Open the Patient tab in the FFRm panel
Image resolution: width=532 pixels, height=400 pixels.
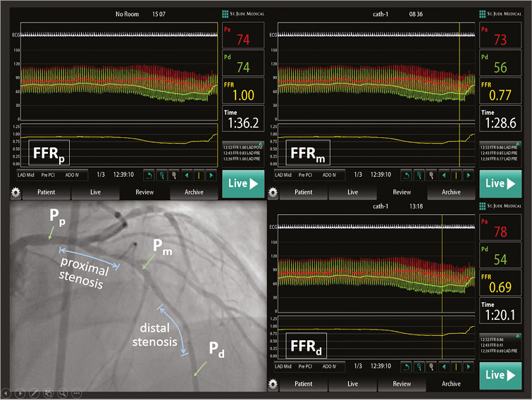(303, 192)
